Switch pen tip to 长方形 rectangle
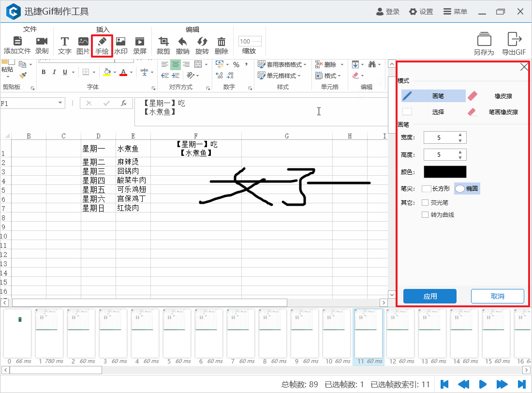The height and width of the screenshot is (393, 532). [435, 188]
